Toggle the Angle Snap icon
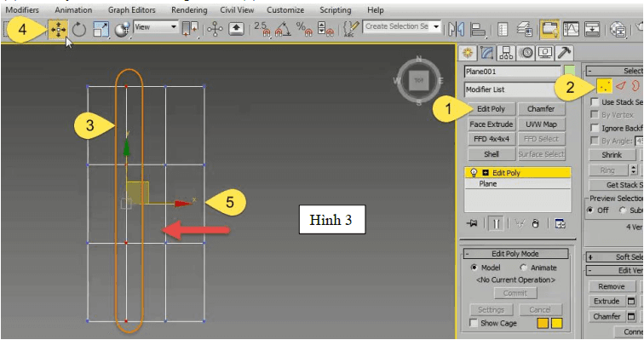 [x=283, y=29]
